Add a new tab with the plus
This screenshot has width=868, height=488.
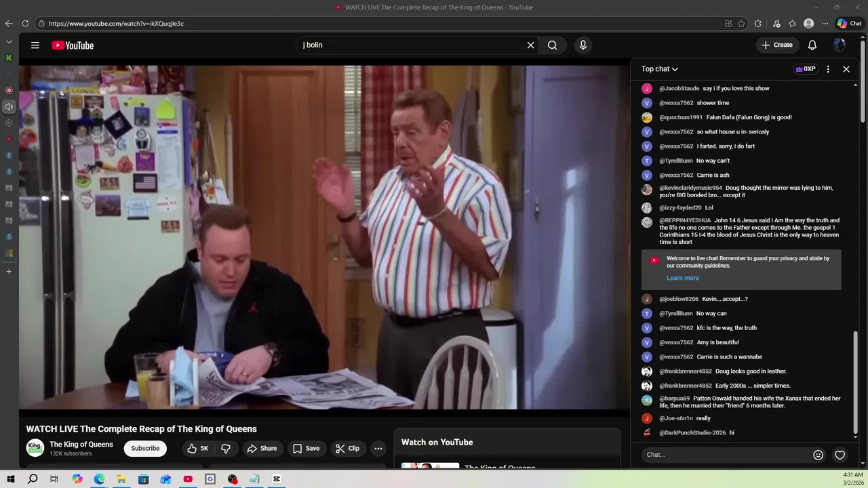(9, 272)
